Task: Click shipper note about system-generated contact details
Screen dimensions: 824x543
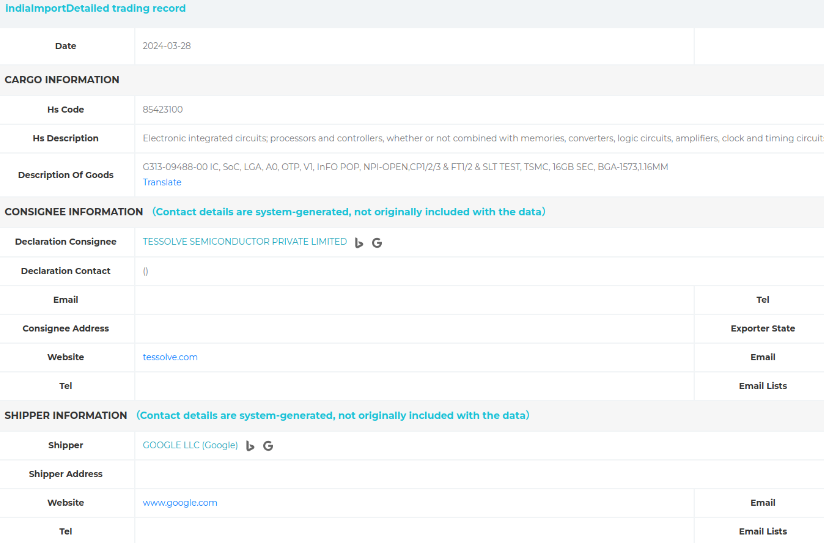Action: pos(333,416)
